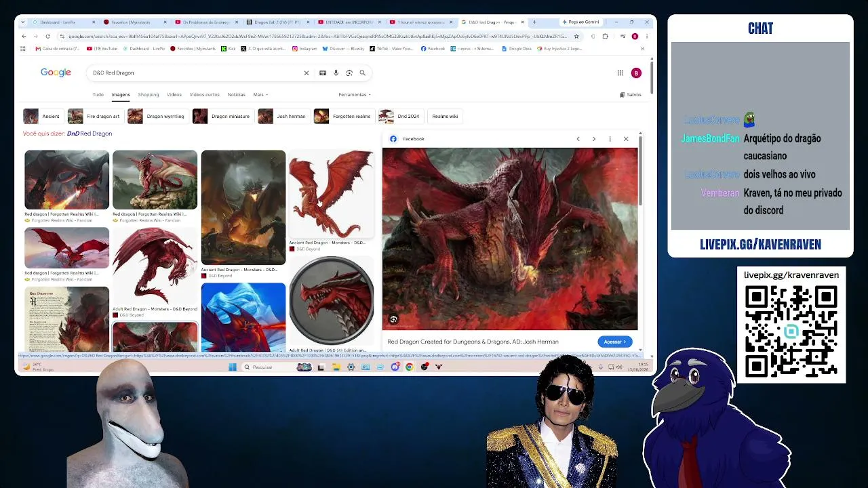Reload the page in Chrome
868x488 pixels.
[47, 36]
